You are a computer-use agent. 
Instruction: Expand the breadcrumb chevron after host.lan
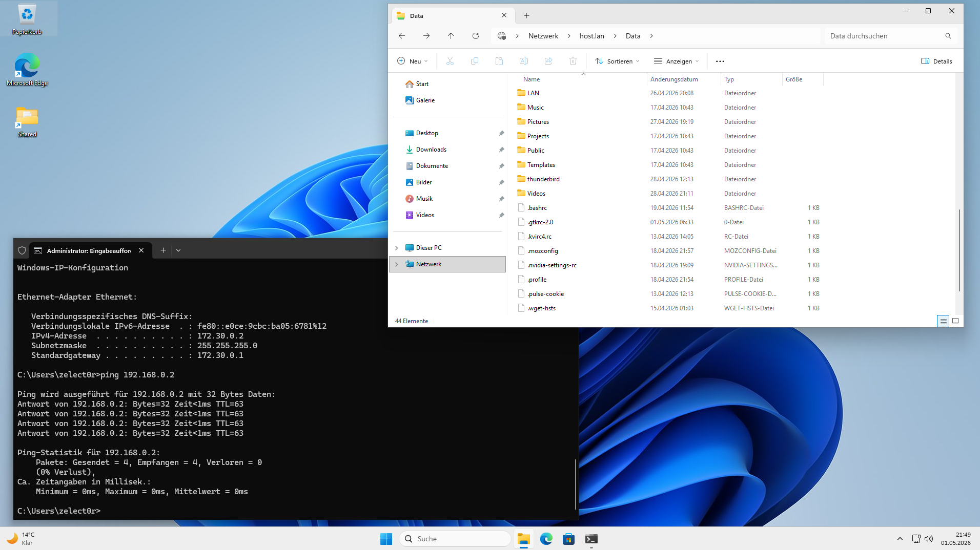(615, 36)
